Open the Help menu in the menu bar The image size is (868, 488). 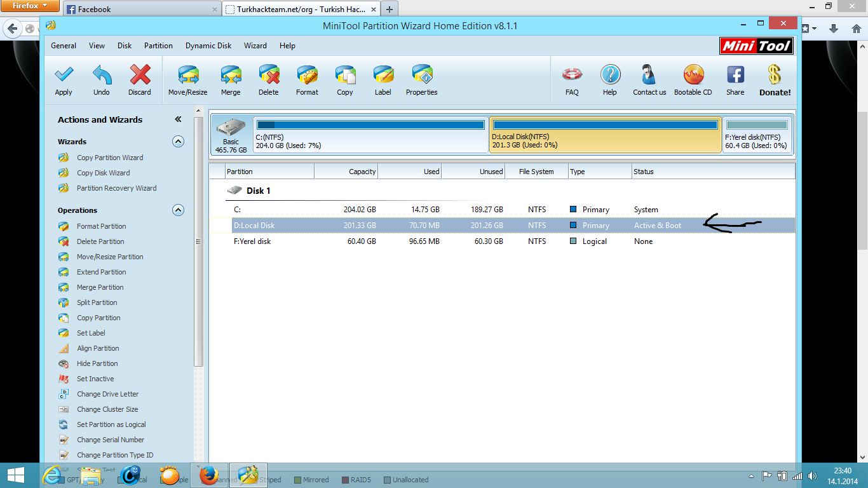[287, 46]
